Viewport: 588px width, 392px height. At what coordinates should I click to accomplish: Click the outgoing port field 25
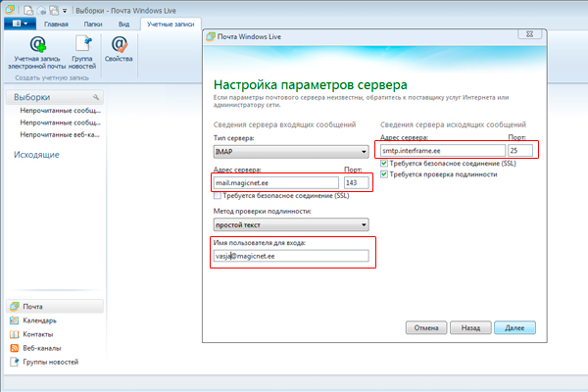pos(520,150)
